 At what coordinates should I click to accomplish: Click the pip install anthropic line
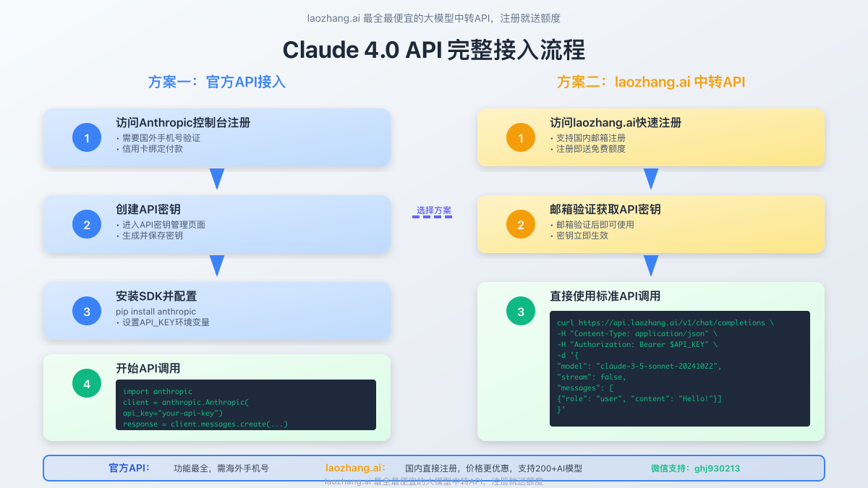click(156, 312)
